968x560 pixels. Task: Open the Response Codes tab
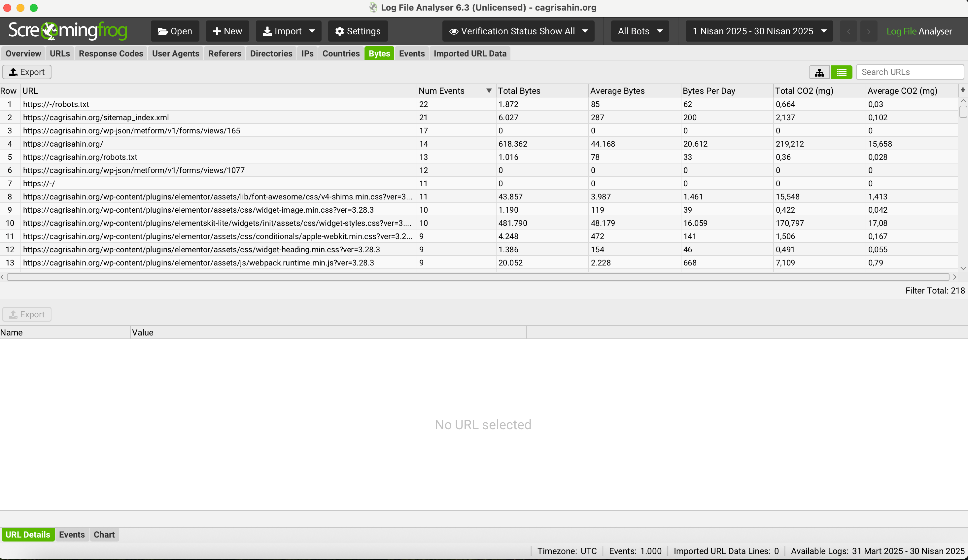111,53
